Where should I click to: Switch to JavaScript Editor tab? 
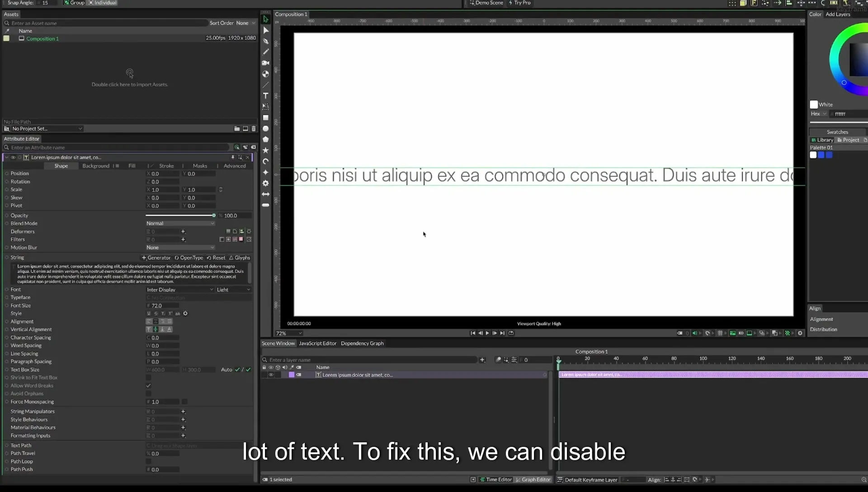tap(317, 343)
